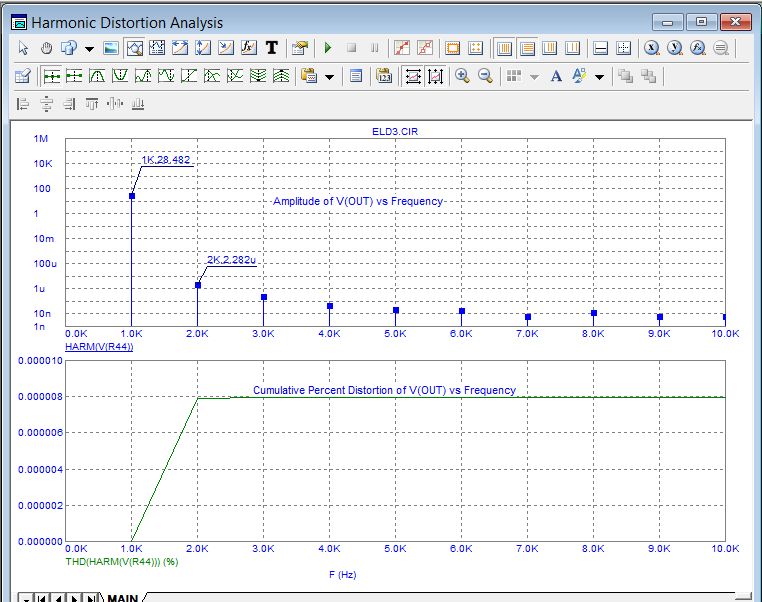Image resolution: width=762 pixels, height=602 pixels.
Task: Activate the hand Pan tool
Action: click(x=46, y=48)
